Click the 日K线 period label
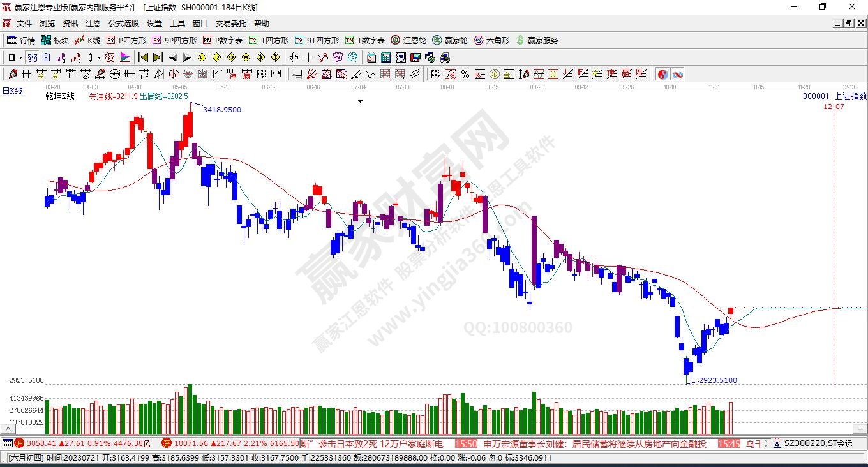868x467 pixels. [x=13, y=91]
